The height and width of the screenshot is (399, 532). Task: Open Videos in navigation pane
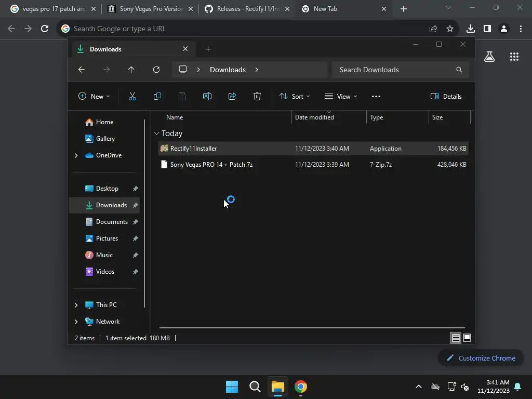[105, 272]
